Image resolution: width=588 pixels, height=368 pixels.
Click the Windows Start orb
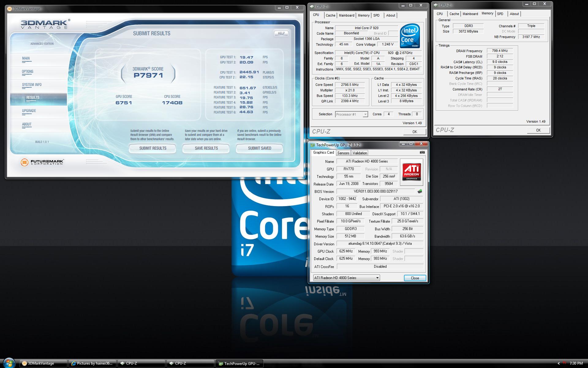(9, 363)
